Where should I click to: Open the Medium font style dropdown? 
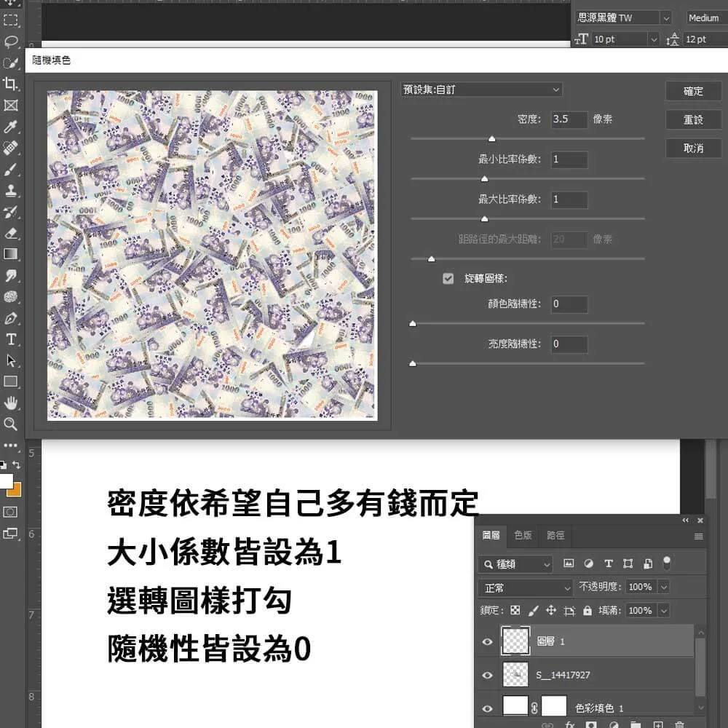point(707,18)
